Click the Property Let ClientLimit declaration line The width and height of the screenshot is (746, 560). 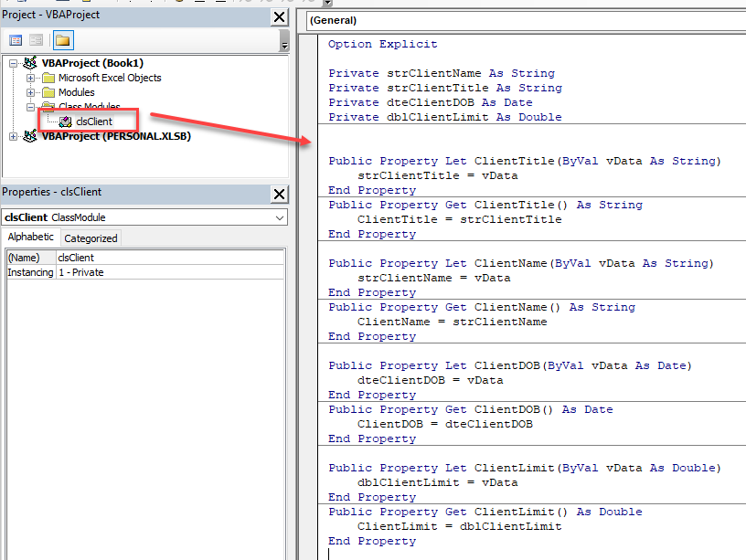coord(525,468)
